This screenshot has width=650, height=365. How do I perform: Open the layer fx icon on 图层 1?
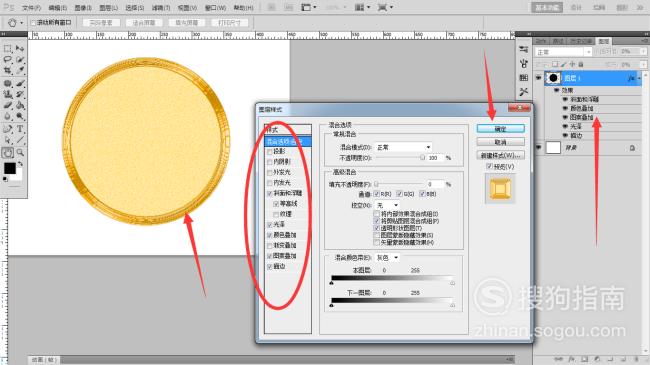pos(631,78)
